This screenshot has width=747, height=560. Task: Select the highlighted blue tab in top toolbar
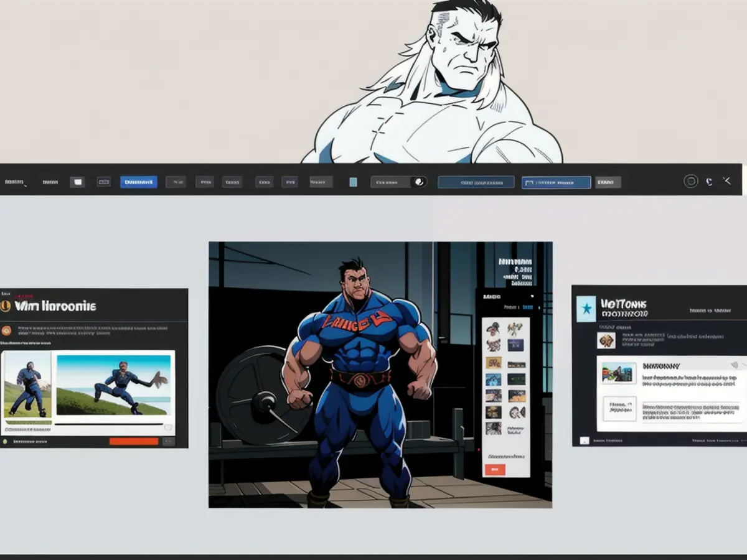[x=138, y=182]
